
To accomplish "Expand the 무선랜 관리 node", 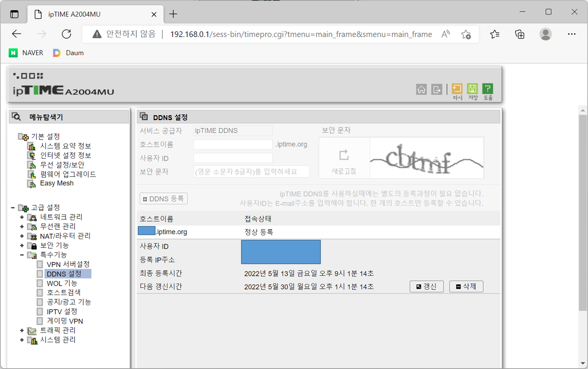I will [22, 226].
